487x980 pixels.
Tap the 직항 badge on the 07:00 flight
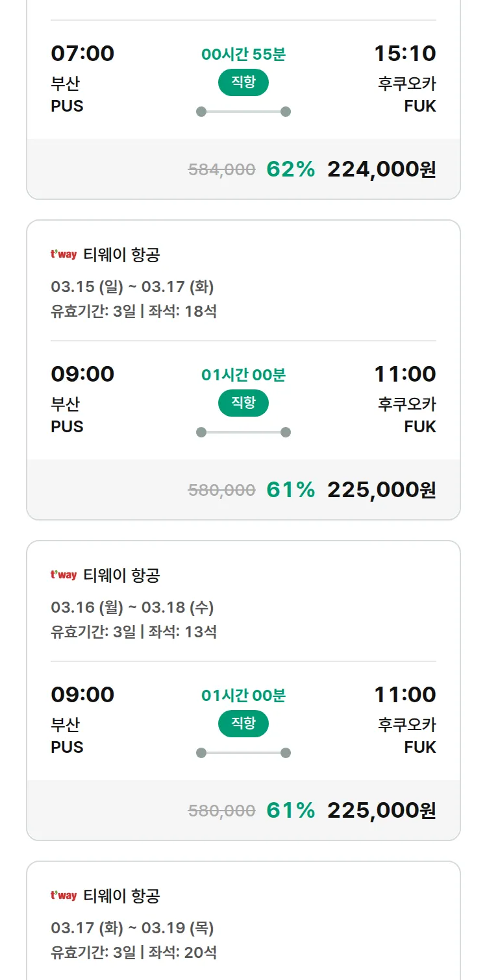coord(243,82)
